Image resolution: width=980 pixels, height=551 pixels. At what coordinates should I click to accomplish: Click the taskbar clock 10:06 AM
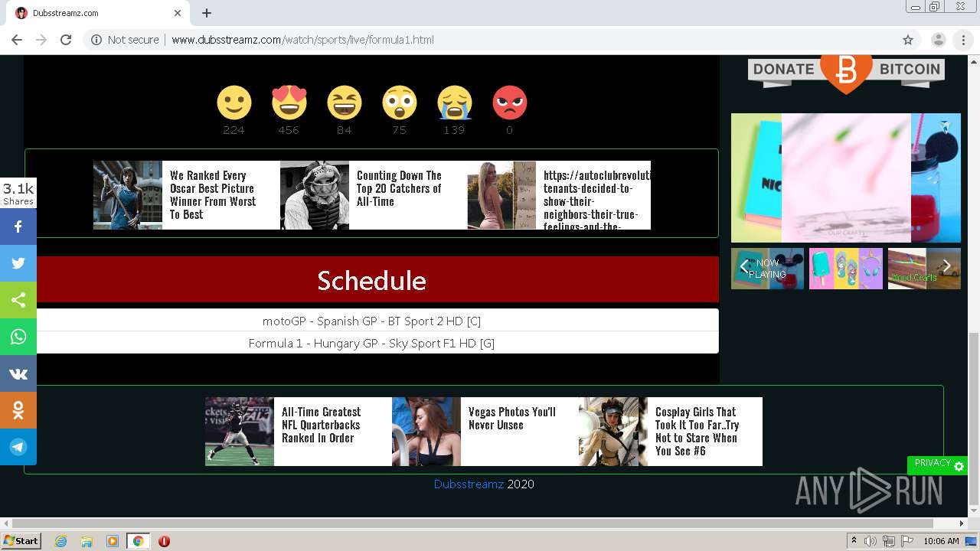pos(941,541)
